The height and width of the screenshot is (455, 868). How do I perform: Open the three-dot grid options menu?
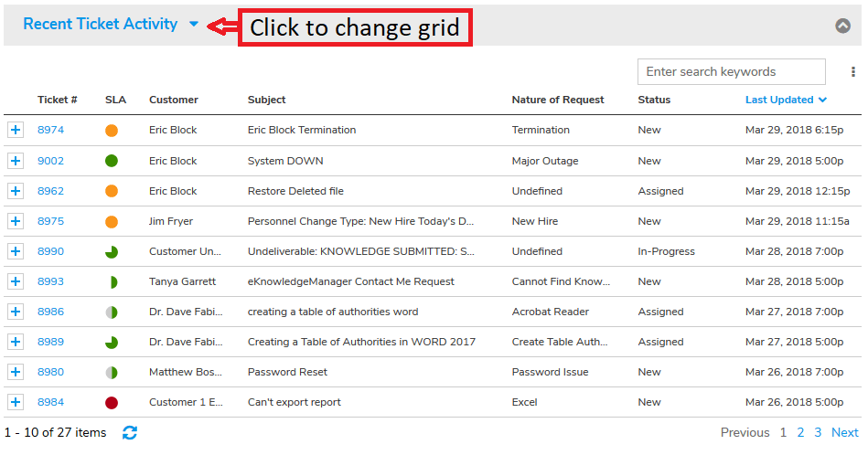(853, 72)
